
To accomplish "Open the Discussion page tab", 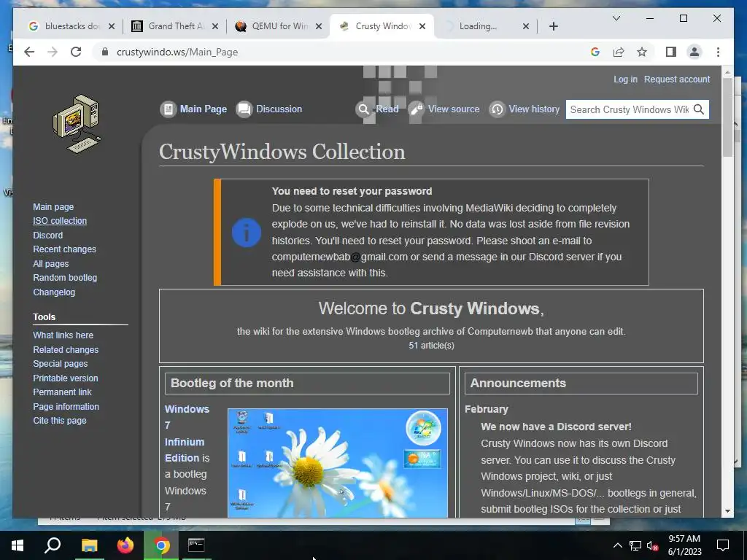I will click(269, 109).
